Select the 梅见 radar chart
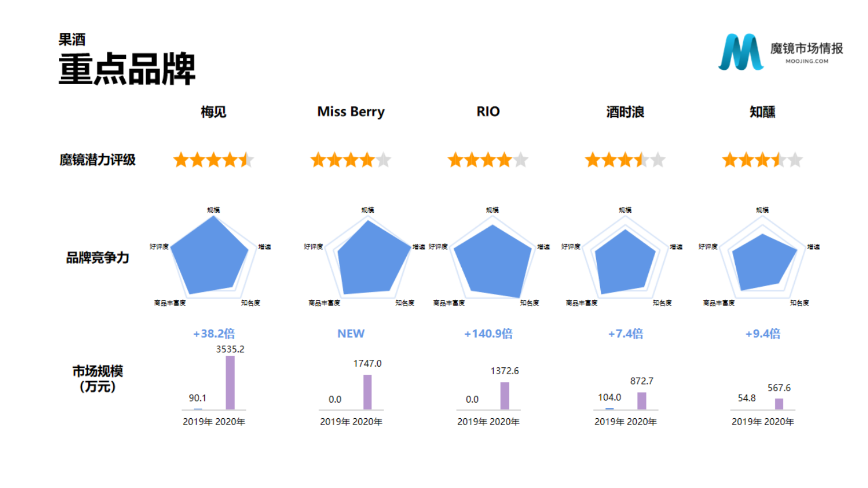Image resolution: width=868 pixels, height=488 pixels. 211,256
